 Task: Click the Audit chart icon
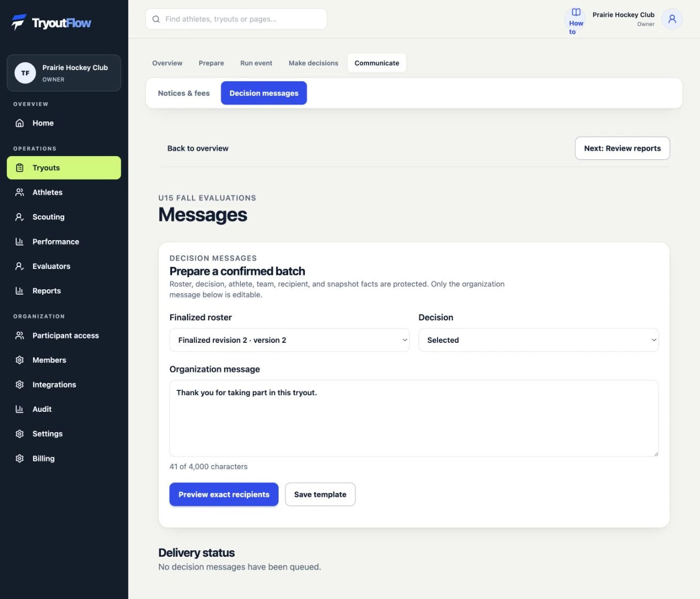tap(20, 410)
